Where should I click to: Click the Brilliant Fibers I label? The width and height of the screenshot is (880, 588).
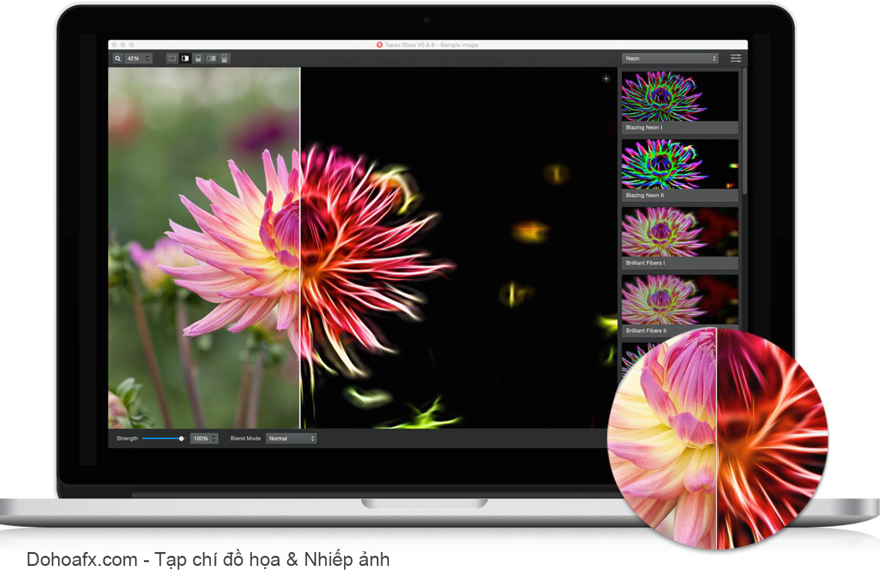[x=645, y=263]
